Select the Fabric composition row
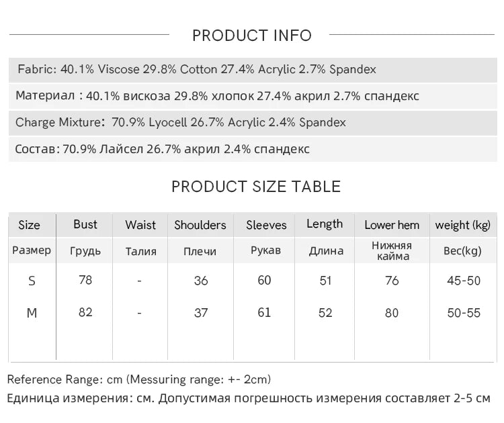The height and width of the screenshot is (423, 504). pos(253,70)
